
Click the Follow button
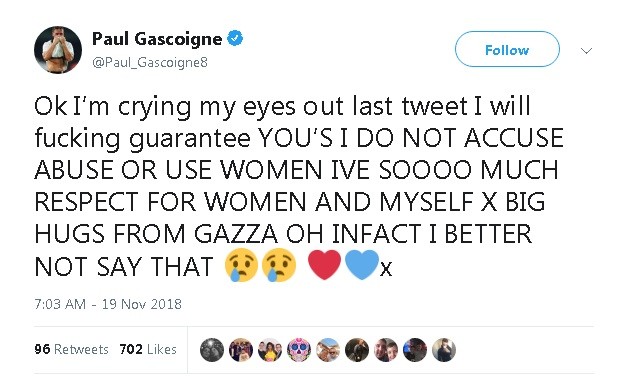tap(507, 49)
